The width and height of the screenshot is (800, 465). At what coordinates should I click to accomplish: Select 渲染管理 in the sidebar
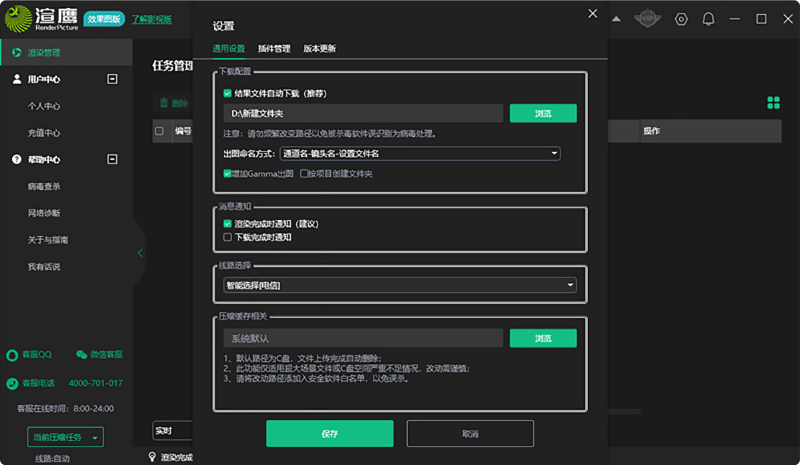click(x=67, y=53)
